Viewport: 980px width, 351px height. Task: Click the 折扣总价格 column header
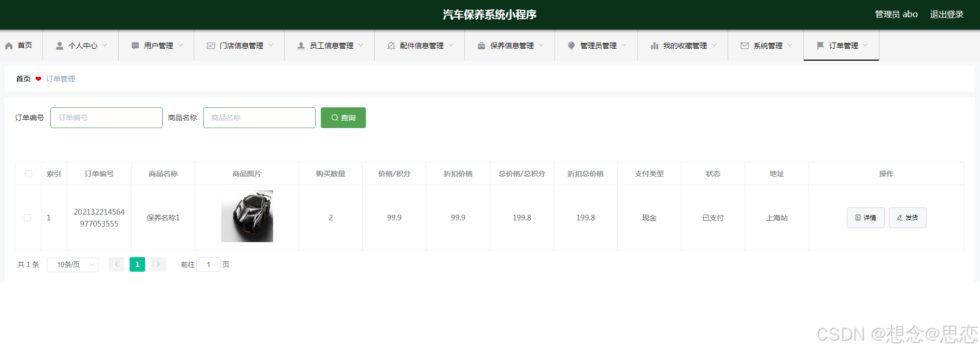pos(586,174)
